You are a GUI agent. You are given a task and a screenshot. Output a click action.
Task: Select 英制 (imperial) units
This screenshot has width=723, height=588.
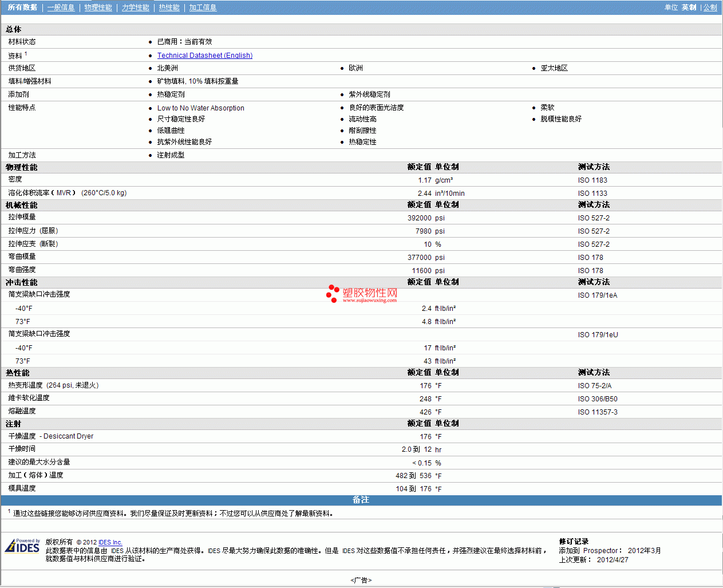coord(689,7)
